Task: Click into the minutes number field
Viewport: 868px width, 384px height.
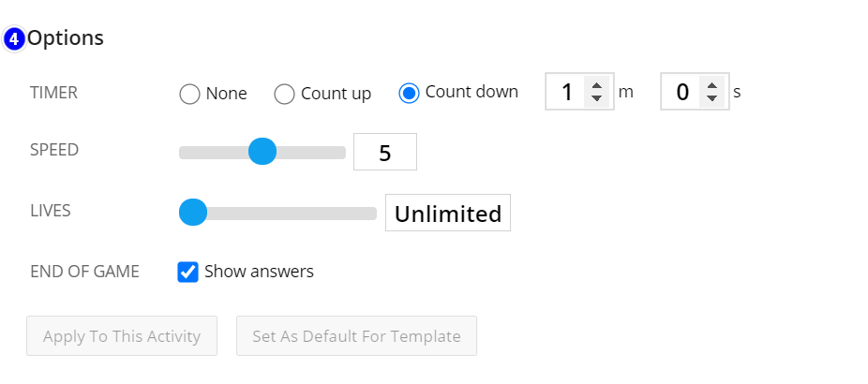Action: [x=566, y=92]
